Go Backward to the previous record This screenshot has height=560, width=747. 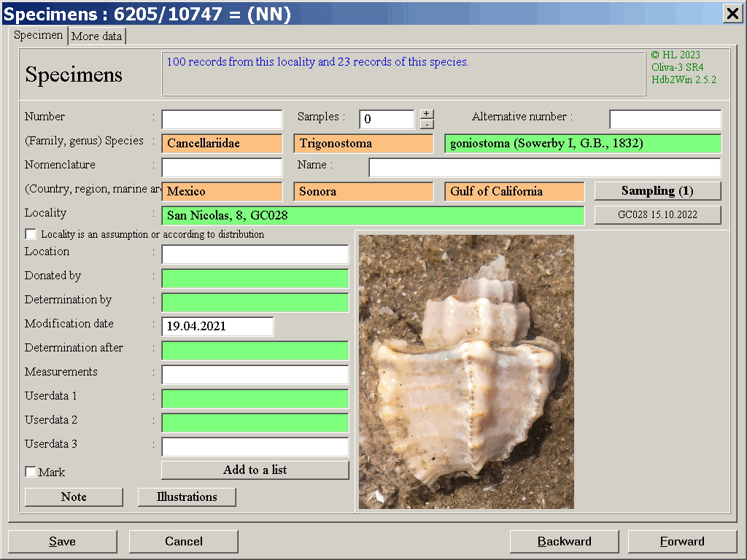click(564, 541)
